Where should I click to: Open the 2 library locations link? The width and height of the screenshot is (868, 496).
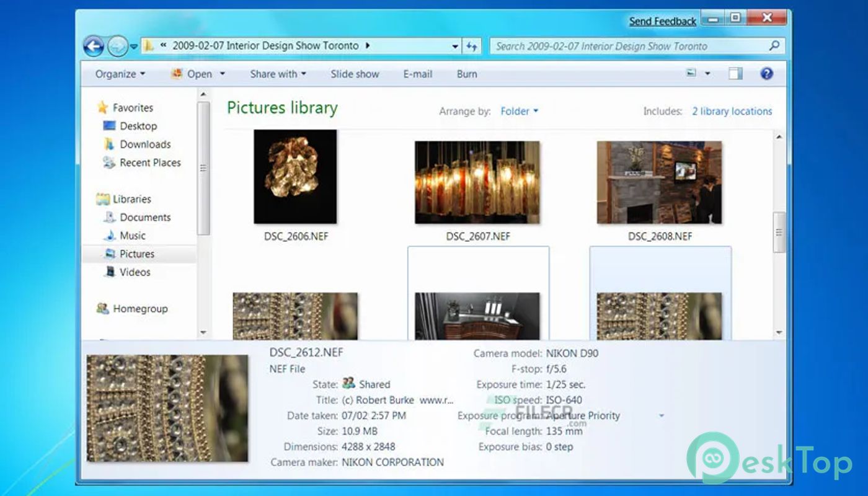pyautogui.click(x=732, y=112)
